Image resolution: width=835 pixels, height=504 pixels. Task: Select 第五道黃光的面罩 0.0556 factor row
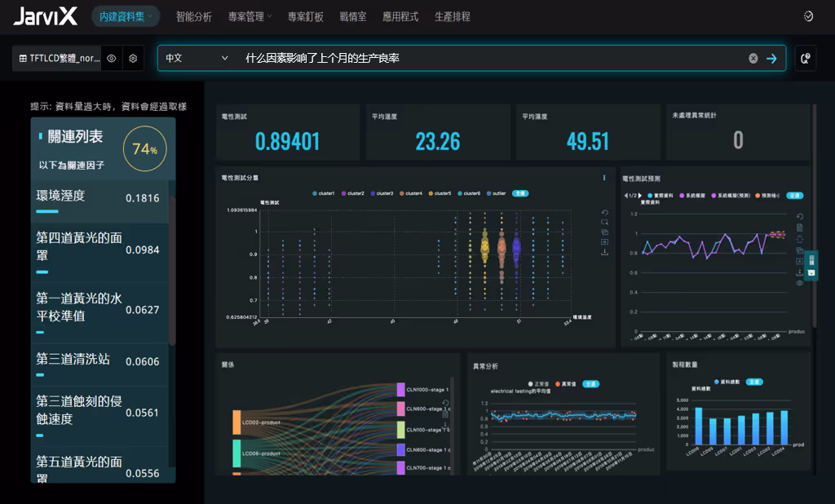99,466
